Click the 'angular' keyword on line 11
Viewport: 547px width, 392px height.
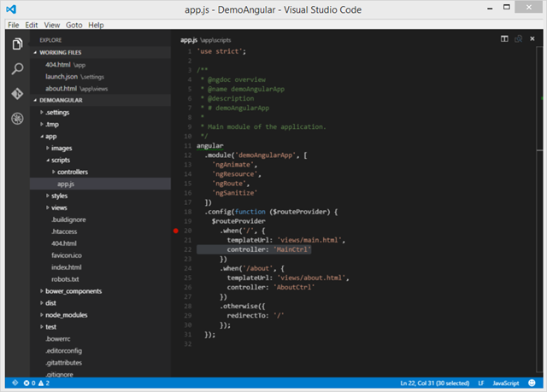coord(210,146)
